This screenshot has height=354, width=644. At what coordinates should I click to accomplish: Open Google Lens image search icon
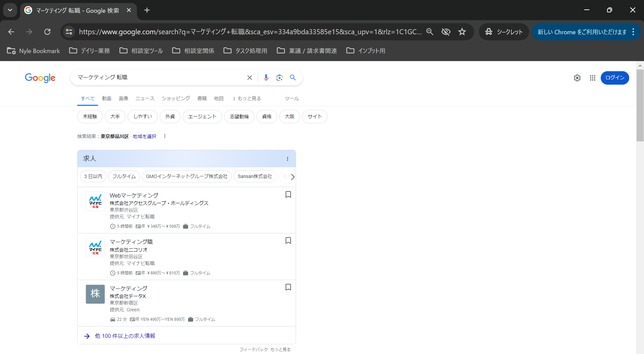[x=279, y=78]
